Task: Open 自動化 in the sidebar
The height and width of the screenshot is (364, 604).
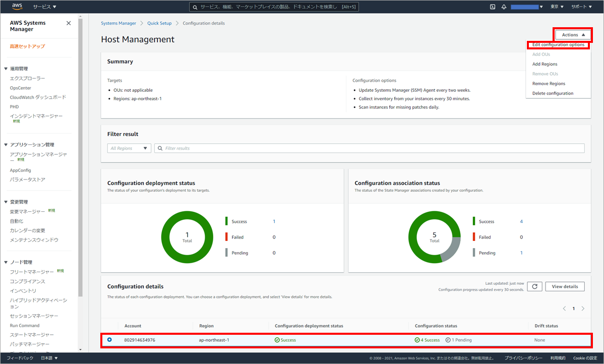Action: (x=17, y=221)
